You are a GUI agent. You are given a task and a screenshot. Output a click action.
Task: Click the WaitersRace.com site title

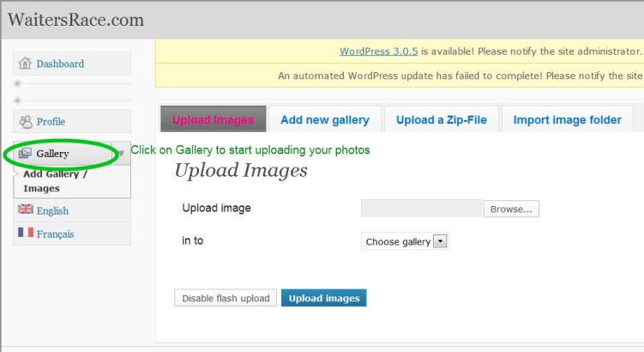pyautogui.click(x=75, y=20)
